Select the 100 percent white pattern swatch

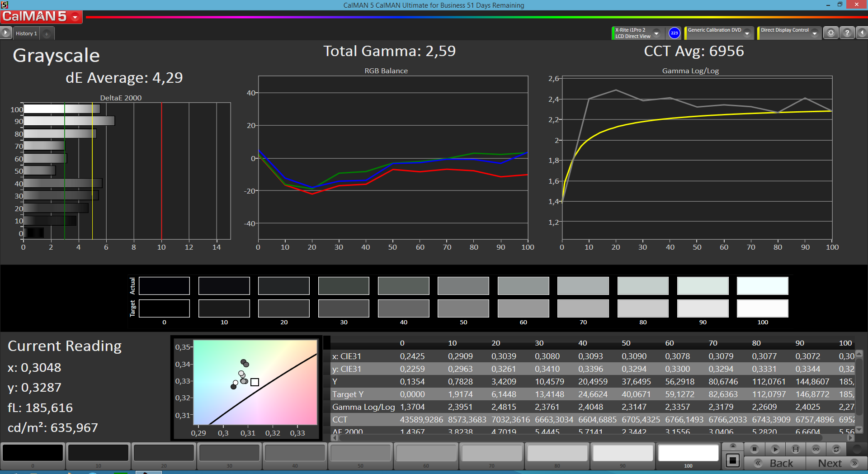688,453
